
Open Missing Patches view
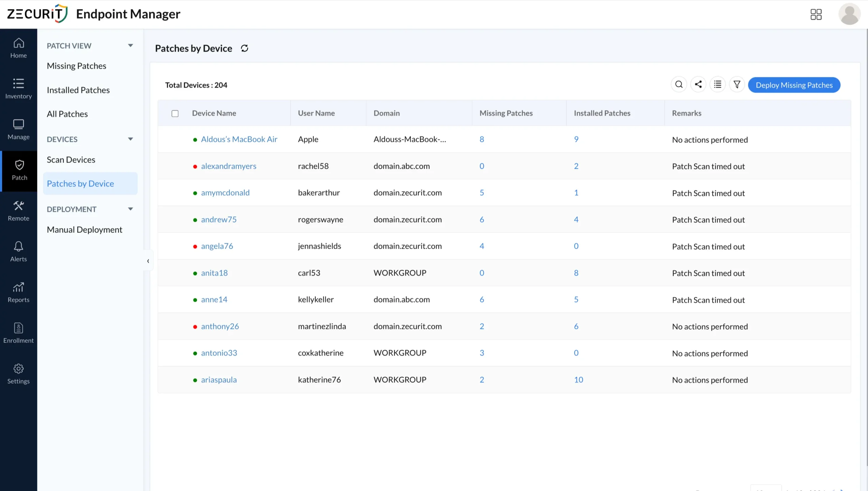click(77, 66)
